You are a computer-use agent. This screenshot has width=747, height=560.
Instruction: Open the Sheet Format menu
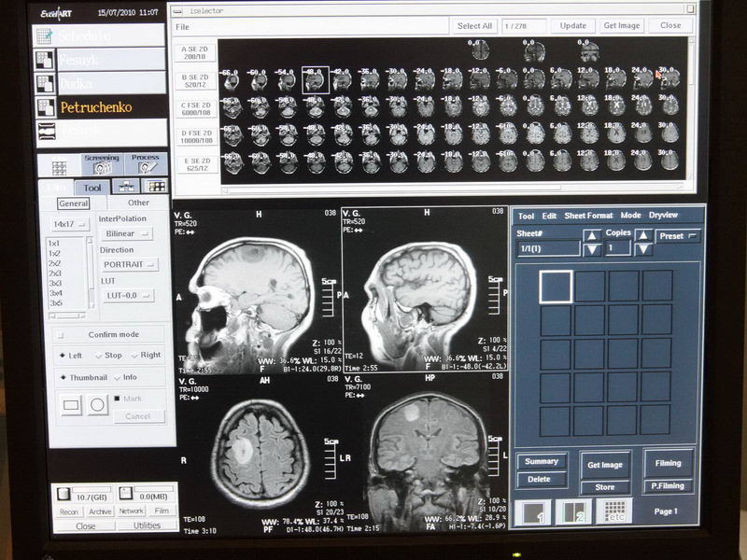pyautogui.click(x=588, y=216)
